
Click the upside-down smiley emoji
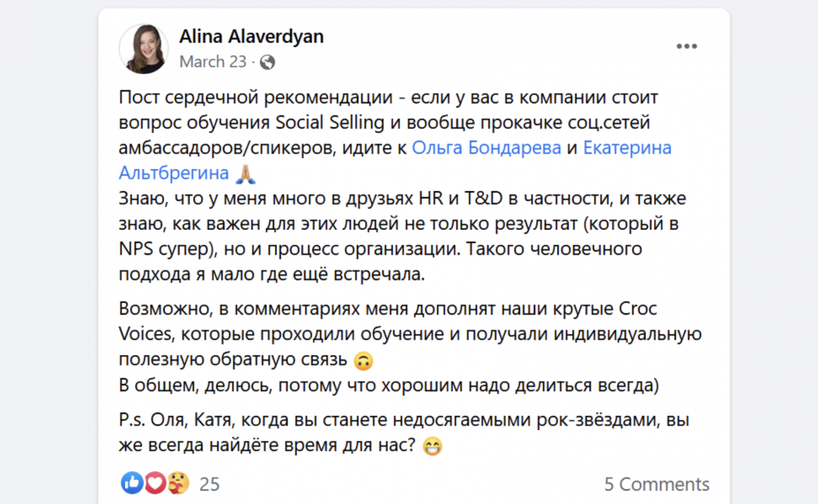tap(363, 361)
